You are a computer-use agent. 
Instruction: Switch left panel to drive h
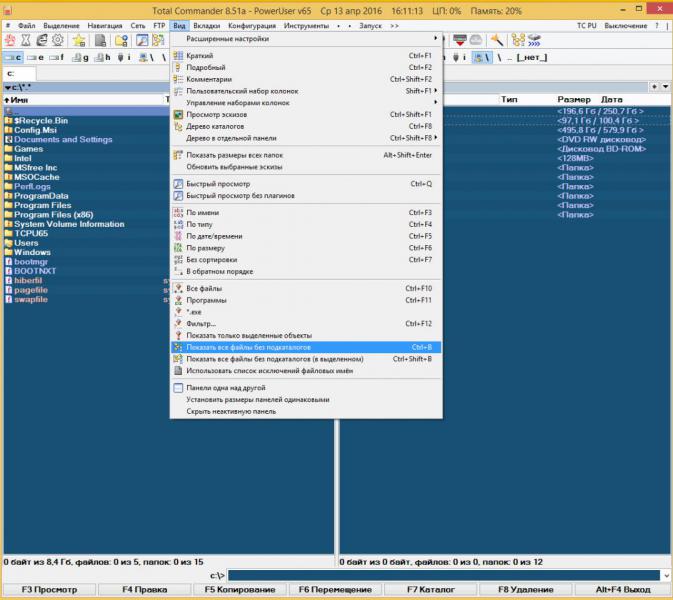pyautogui.click(x=102, y=57)
